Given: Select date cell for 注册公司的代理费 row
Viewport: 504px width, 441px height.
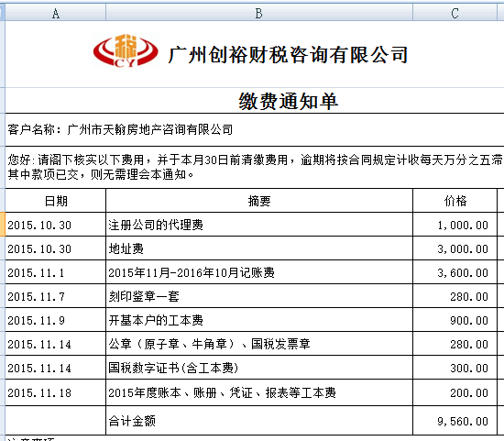Looking at the screenshot, I should (56, 225).
